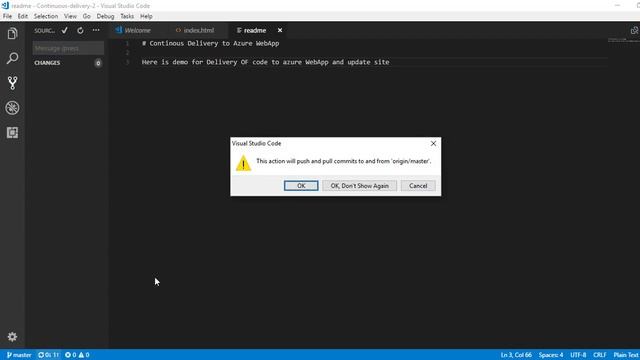Synchronize changes in status bar
Viewport: 640px width, 360px height.
click(49, 355)
